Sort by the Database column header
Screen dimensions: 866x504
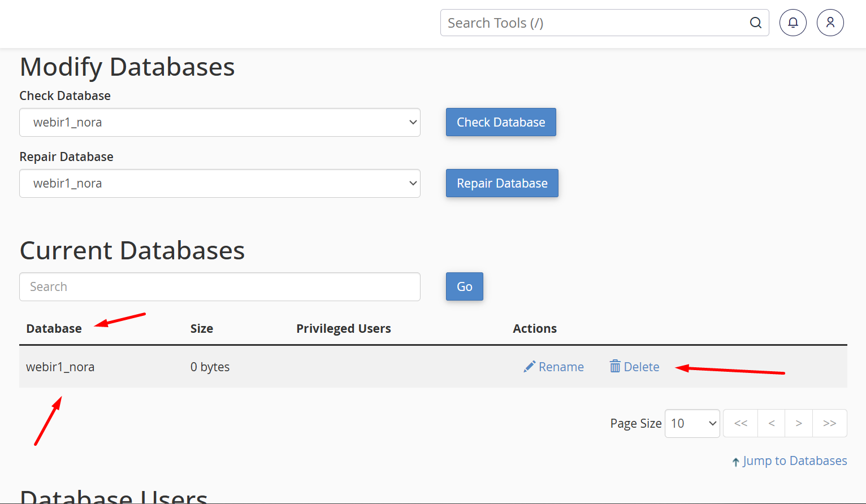point(54,328)
